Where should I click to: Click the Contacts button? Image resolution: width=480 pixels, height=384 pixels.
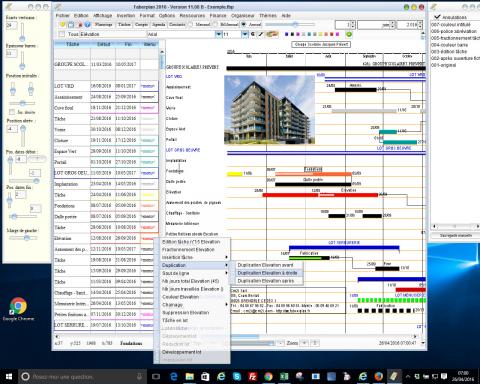tap(177, 24)
